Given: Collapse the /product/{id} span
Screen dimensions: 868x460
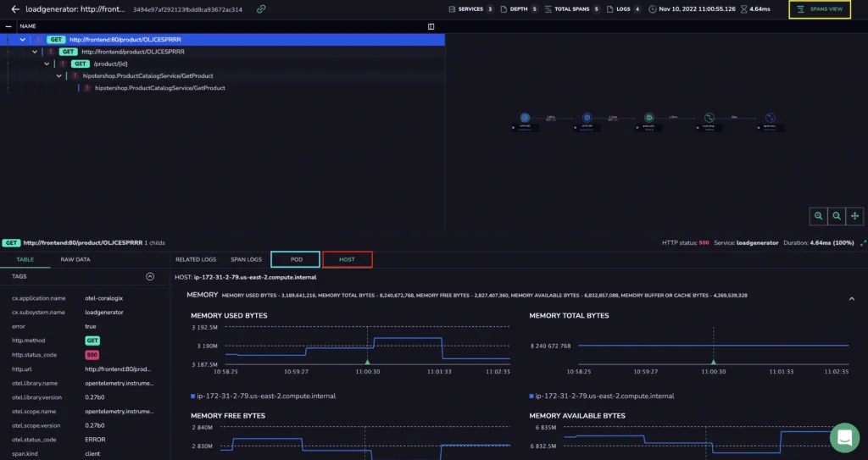Looking at the screenshot, I should click(x=47, y=64).
